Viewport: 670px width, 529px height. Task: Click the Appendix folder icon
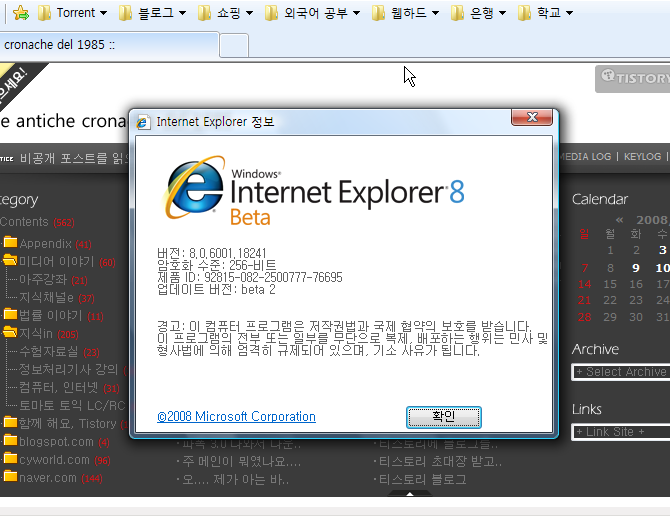point(11,242)
